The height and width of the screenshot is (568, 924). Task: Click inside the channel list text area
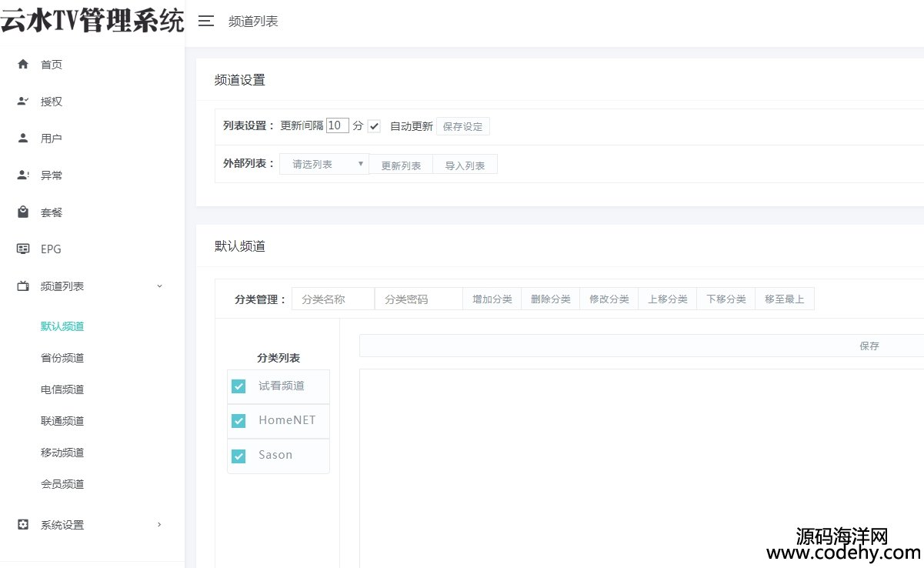point(642,468)
